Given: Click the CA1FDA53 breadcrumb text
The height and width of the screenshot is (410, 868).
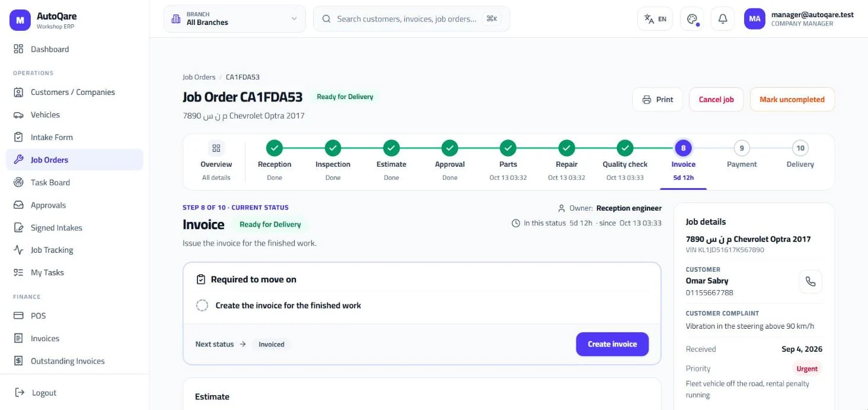Looking at the screenshot, I should (242, 77).
